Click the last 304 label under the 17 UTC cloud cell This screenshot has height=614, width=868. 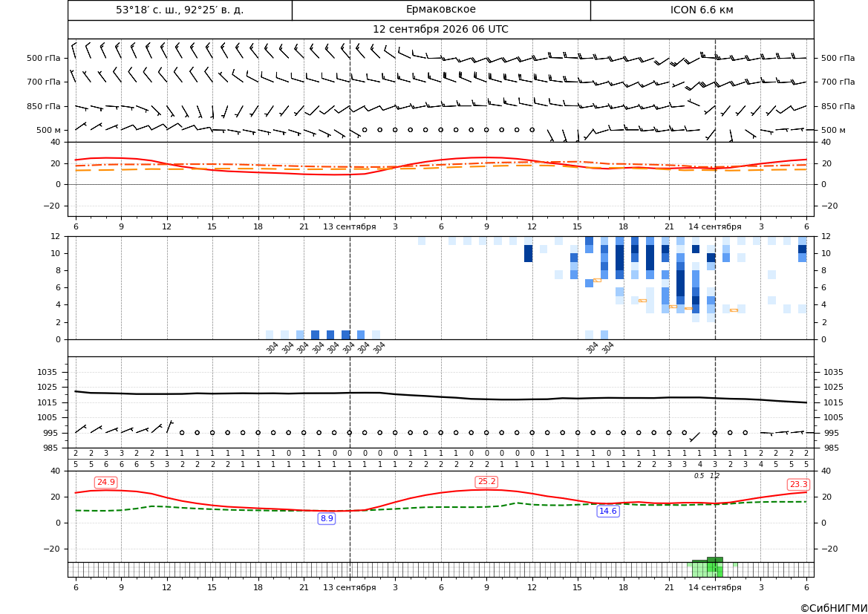click(x=607, y=347)
